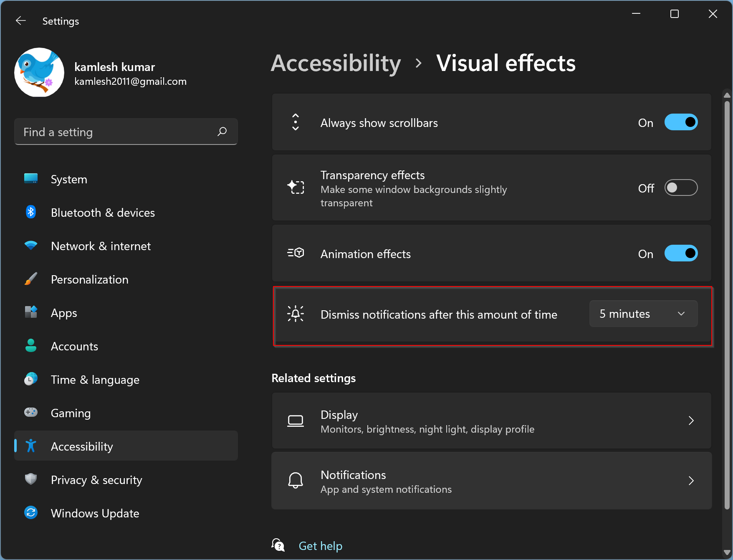
Task: Navigate to Accounts
Action: [126, 346]
